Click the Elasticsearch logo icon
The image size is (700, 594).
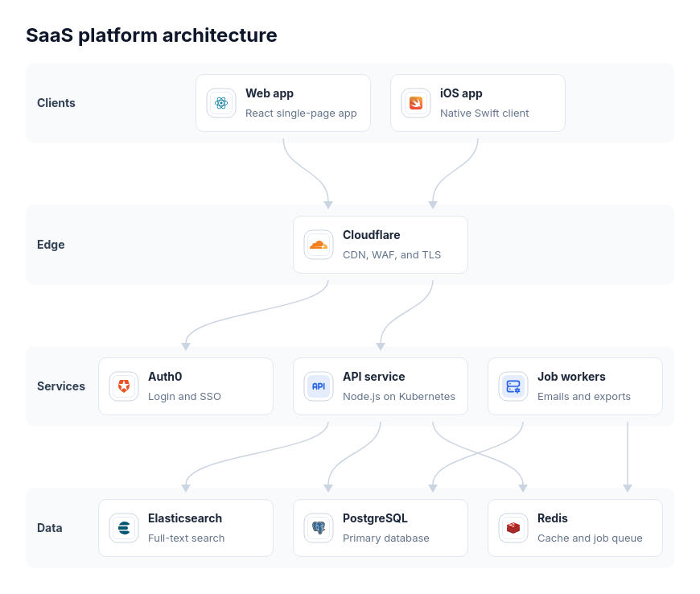tap(124, 528)
